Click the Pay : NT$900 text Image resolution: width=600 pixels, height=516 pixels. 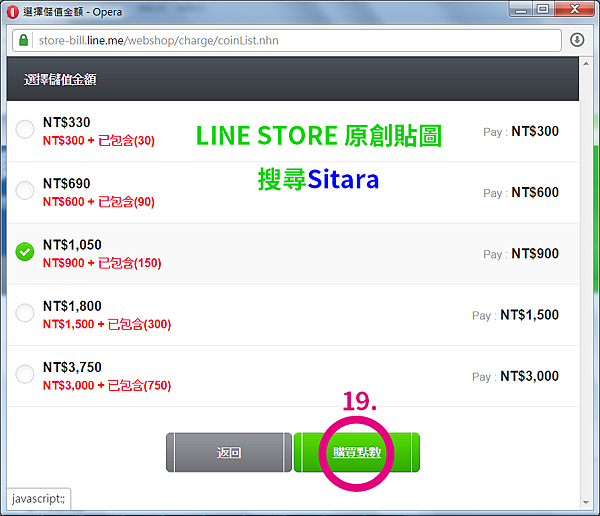521,253
